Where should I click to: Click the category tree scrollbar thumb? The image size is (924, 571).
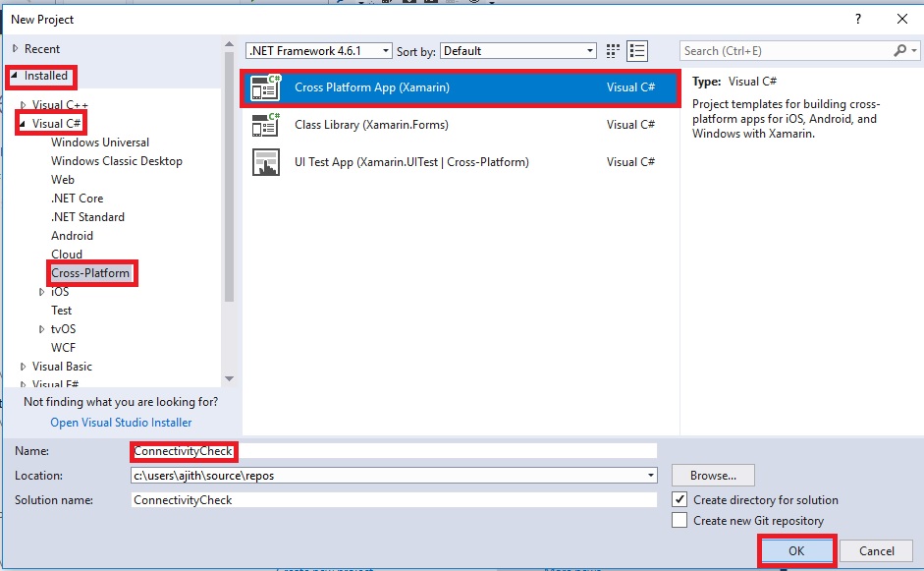pyautogui.click(x=229, y=177)
